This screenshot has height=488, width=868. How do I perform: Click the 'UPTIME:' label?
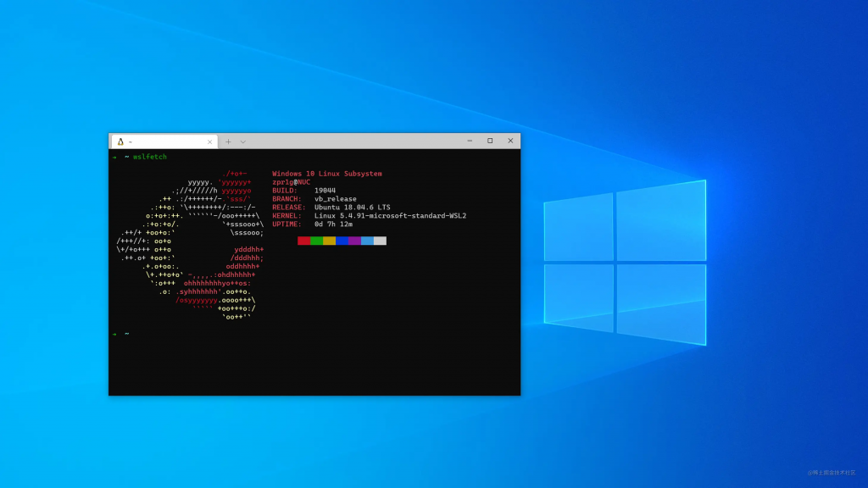click(x=287, y=224)
